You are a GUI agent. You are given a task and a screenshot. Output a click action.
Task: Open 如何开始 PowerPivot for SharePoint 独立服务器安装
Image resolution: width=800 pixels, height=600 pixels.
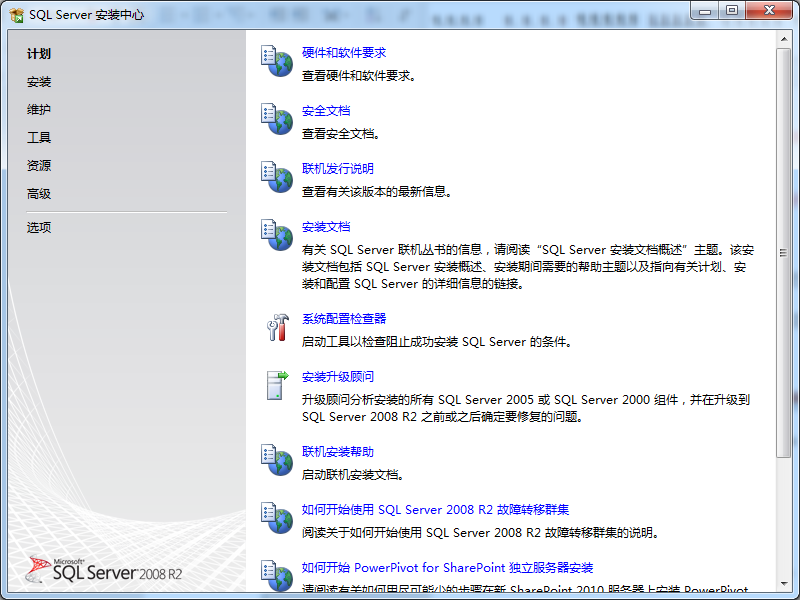(447, 567)
